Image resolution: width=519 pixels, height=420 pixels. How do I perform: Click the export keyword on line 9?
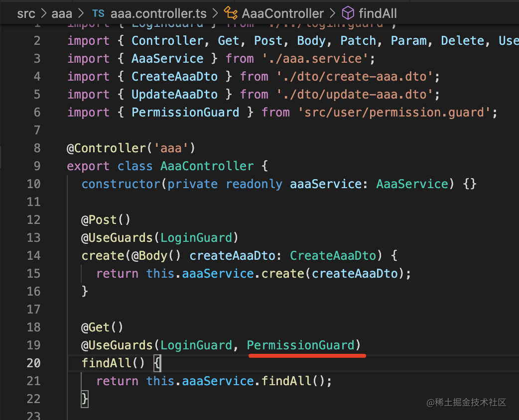(x=88, y=166)
